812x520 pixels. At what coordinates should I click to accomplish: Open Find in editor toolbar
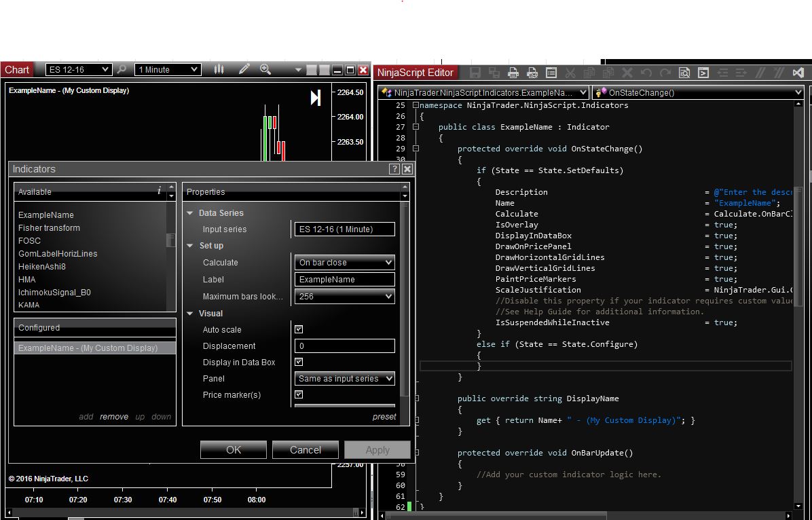(x=684, y=73)
